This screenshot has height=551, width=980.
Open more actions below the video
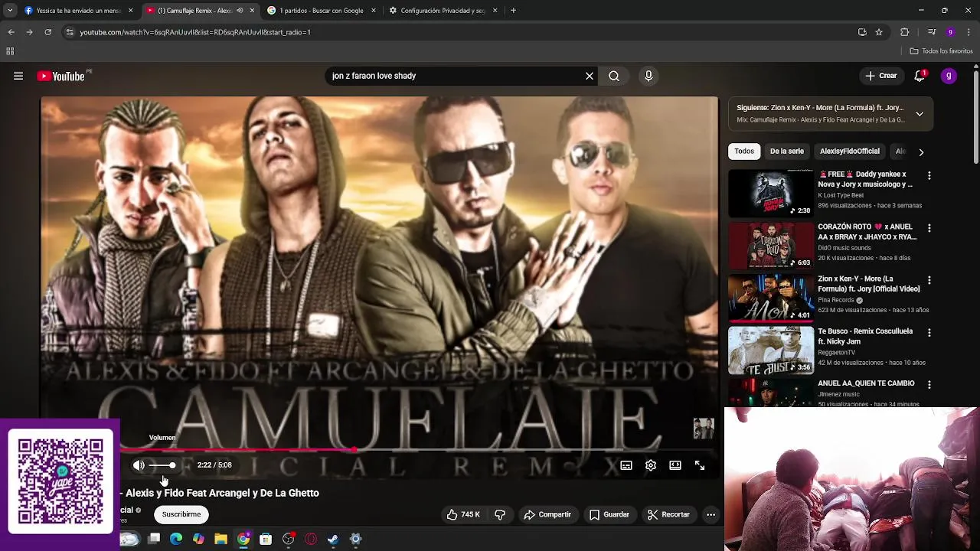pyautogui.click(x=710, y=514)
